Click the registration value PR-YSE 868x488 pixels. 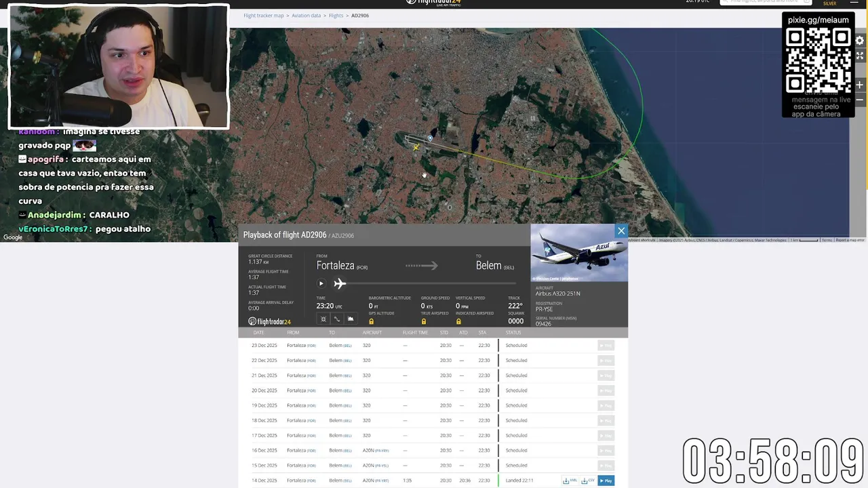point(544,309)
